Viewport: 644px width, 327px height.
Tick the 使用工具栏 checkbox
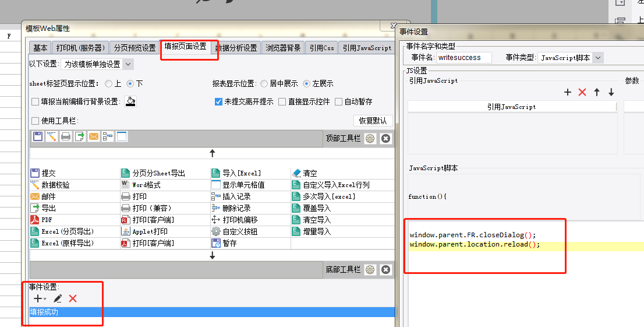pos(36,121)
